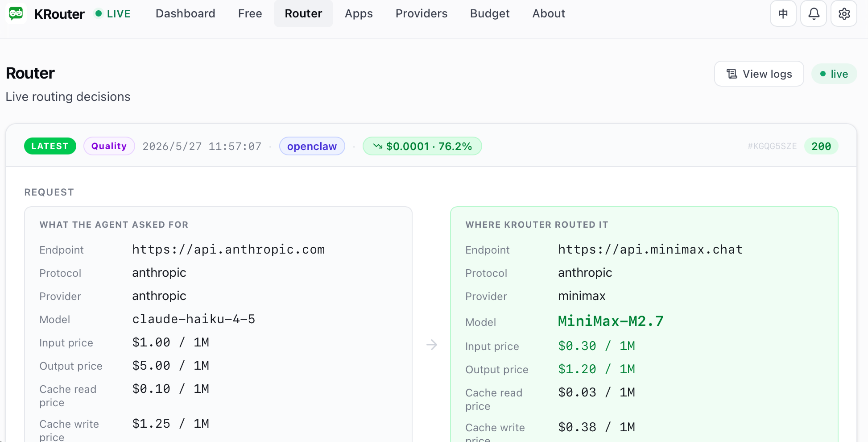
Task: Click the 200 status code badge
Action: tap(821, 146)
